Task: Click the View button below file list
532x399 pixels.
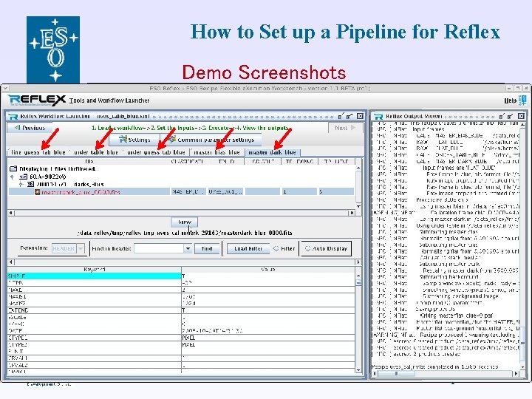Action: pos(185,222)
